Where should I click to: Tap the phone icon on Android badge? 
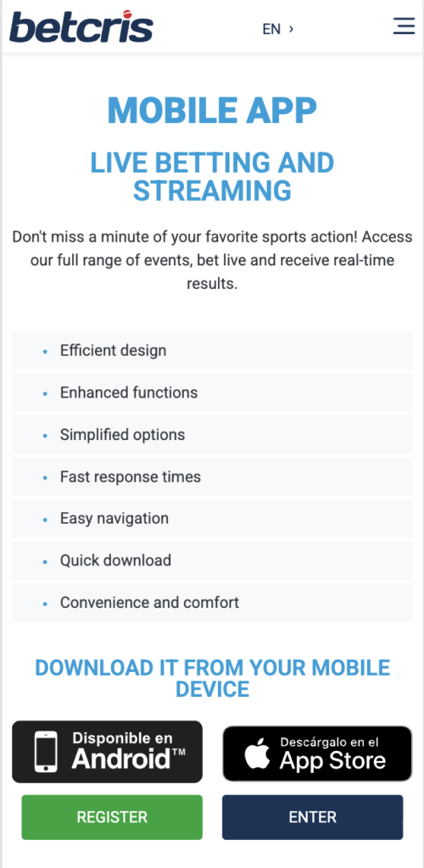[46, 752]
